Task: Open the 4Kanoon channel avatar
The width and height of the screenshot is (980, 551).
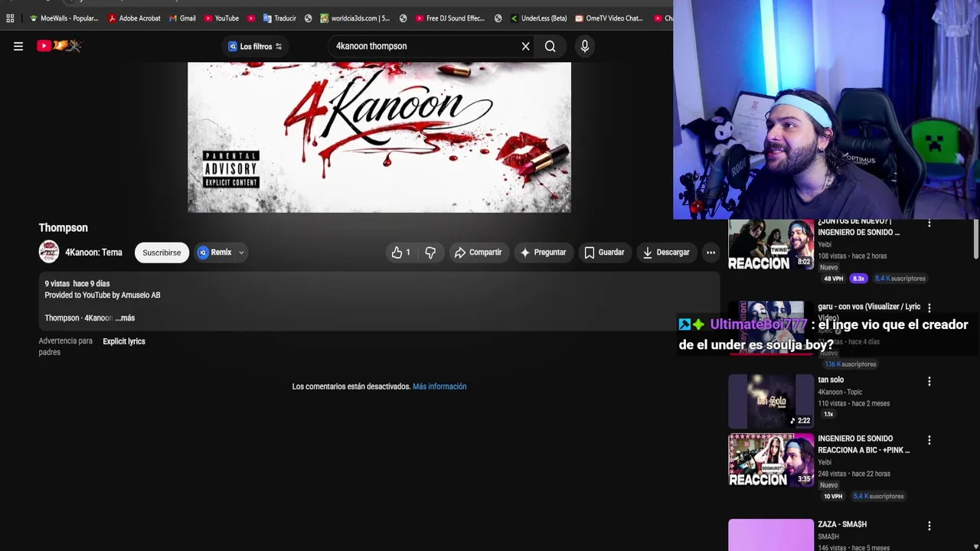Action: pos(49,252)
